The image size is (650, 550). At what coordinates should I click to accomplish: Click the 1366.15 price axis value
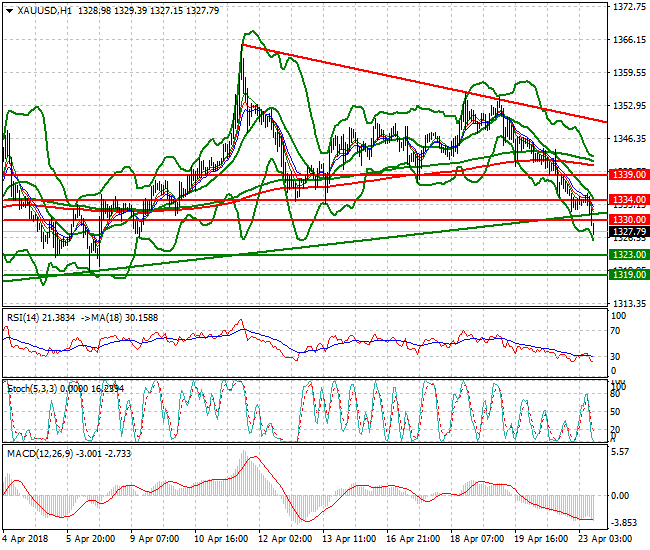click(x=629, y=40)
